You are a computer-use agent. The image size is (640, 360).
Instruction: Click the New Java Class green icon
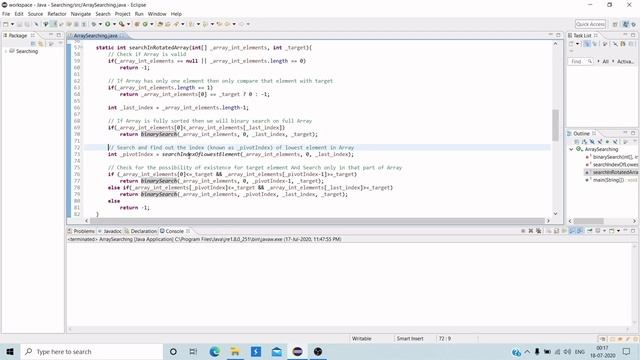(145, 24)
